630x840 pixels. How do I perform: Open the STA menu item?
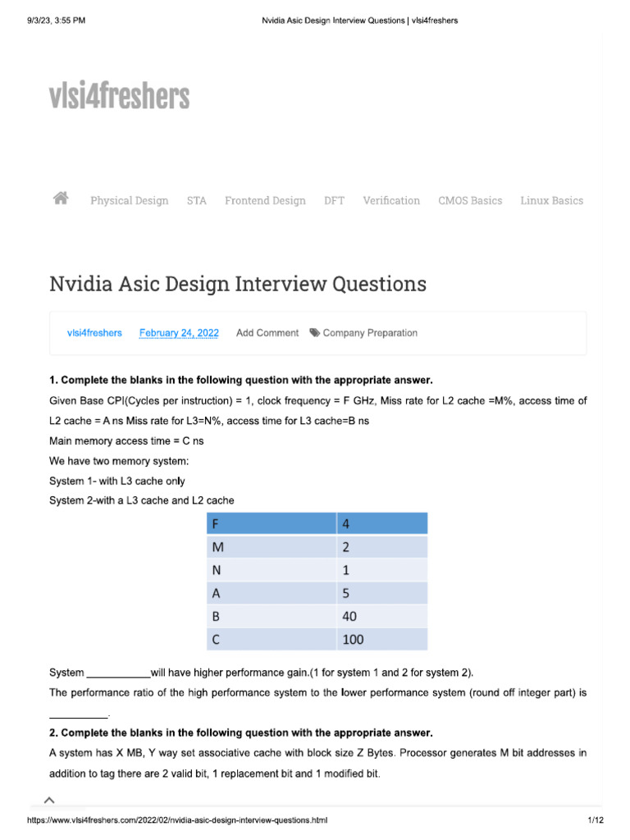(197, 200)
